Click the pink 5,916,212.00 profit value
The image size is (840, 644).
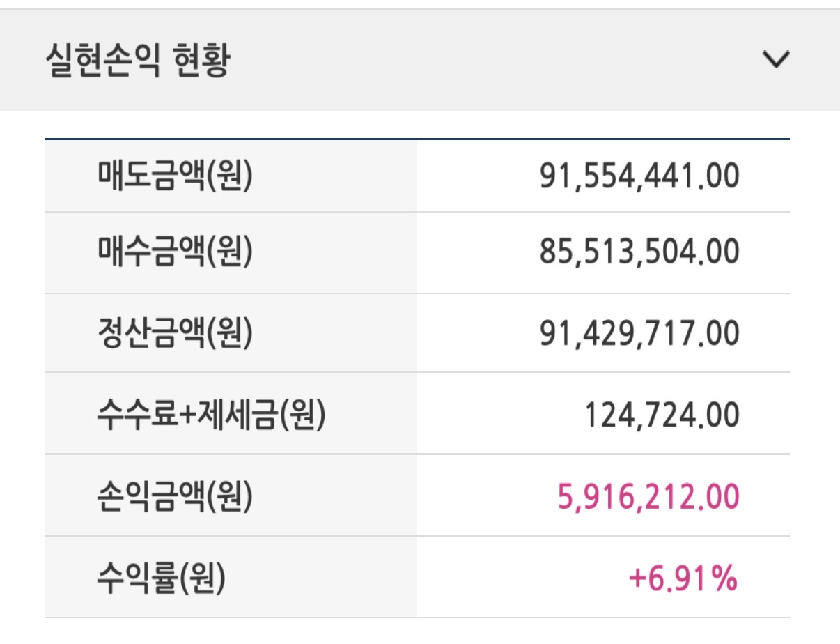point(648,496)
